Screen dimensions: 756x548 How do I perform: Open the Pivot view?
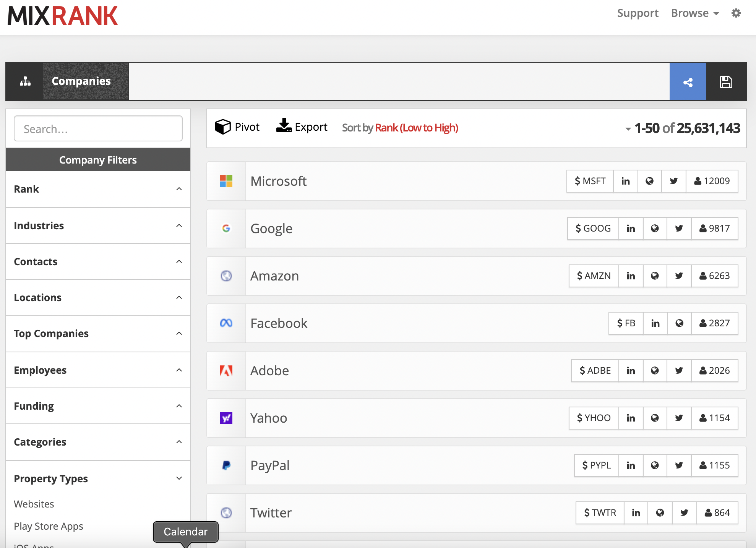coord(237,126)
